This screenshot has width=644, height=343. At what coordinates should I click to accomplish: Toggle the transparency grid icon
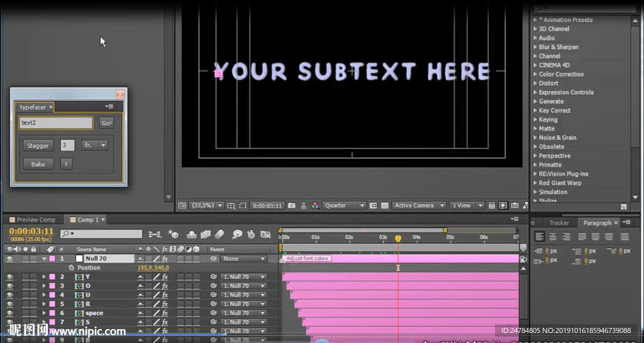pyautogui.click(x=385, y=205)
